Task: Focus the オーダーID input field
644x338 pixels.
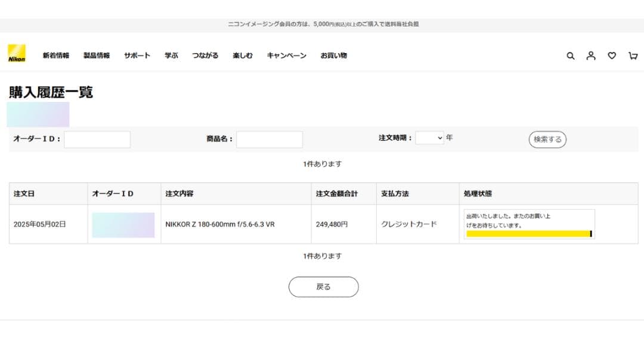Action: pyautogui.click(x=97, y=139)
